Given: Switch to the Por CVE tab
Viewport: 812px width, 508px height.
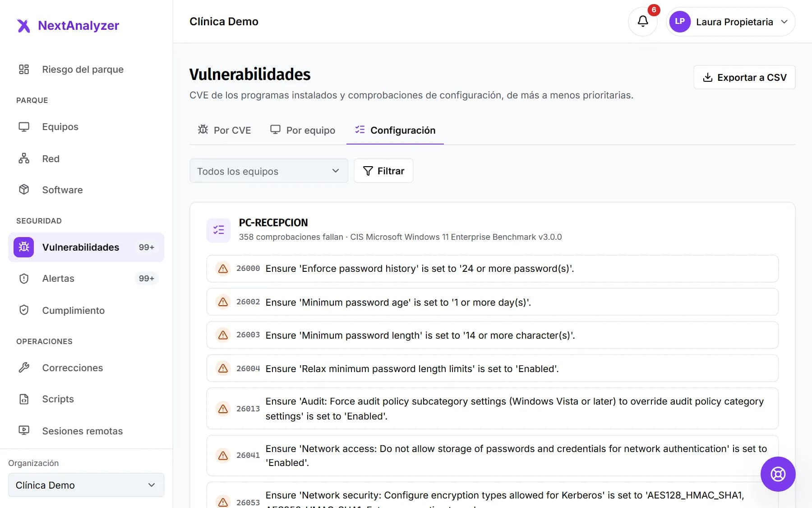Looking at the screenshot, I should (224, 130).
